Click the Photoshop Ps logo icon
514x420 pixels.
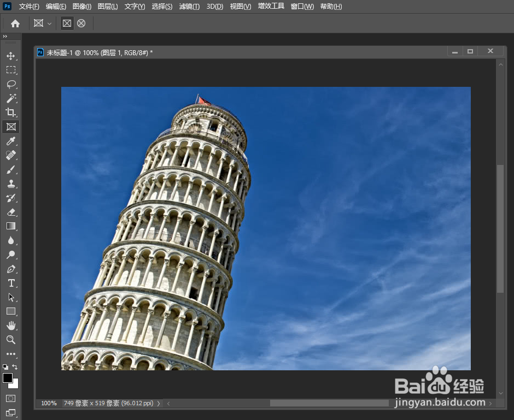click(x=7, y=6)
